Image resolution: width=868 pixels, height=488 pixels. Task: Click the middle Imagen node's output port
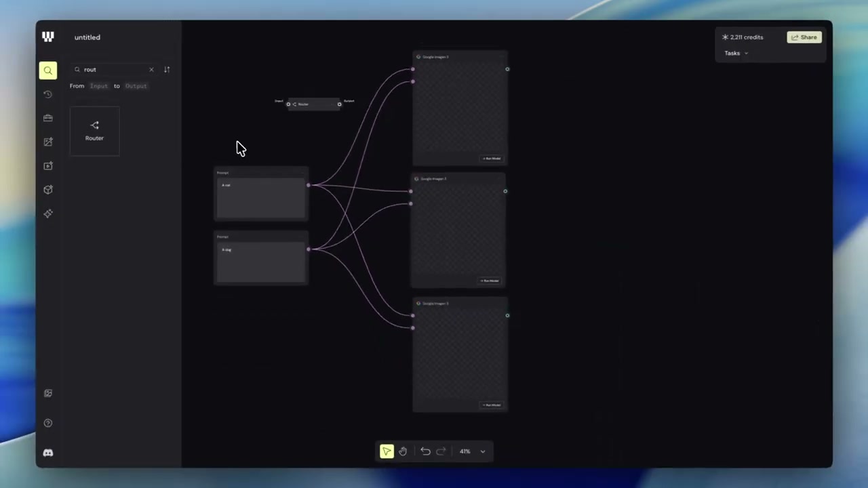coord(505,191)
